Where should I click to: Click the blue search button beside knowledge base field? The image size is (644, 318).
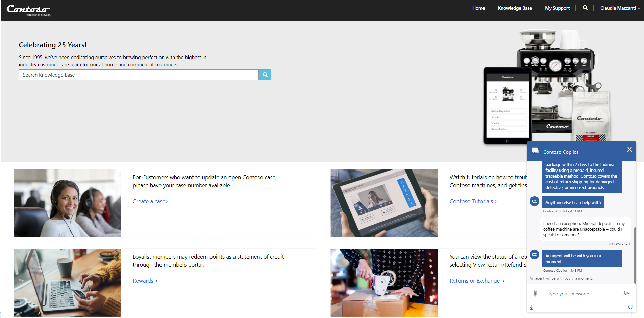[x=265, y=74]
